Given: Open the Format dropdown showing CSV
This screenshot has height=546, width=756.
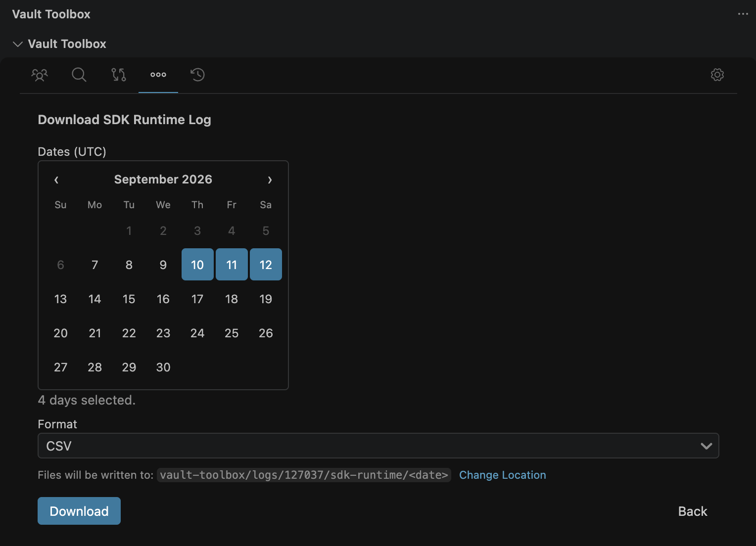Looking at the screenshot, I should coord(378,446).
